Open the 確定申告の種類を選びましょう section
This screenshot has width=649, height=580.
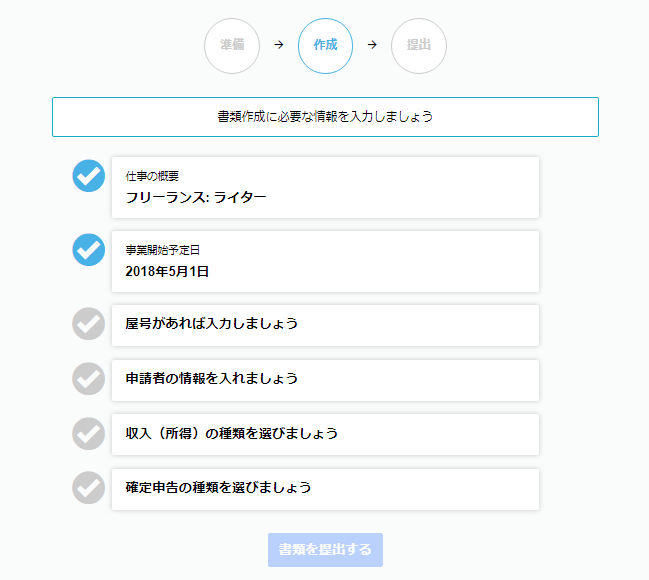[x=325, y=489]
